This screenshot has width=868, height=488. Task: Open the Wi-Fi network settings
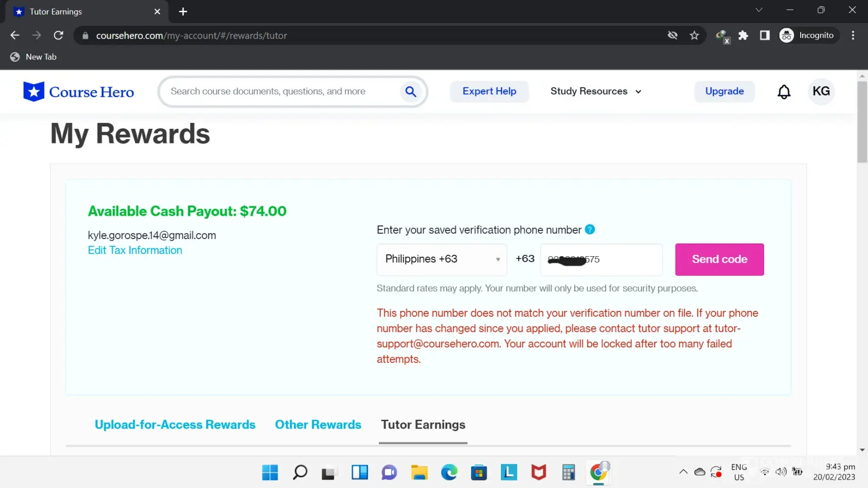[x=765, y=472]
